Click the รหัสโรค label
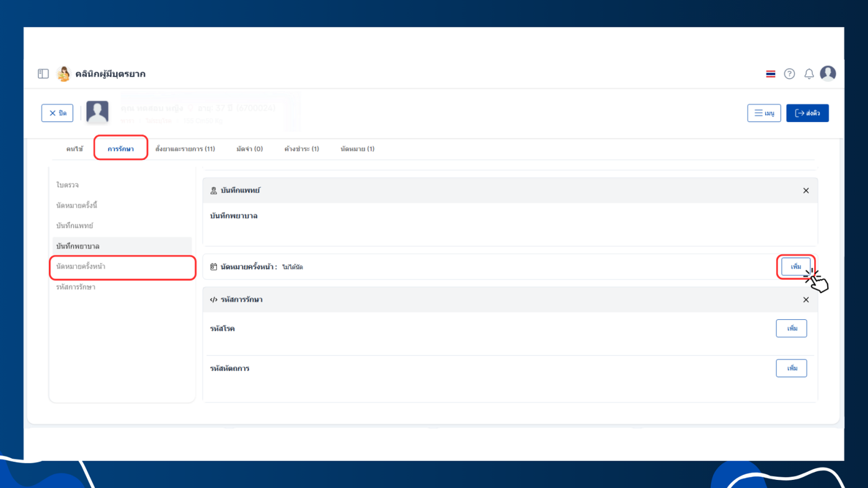 tap(223, 329)
